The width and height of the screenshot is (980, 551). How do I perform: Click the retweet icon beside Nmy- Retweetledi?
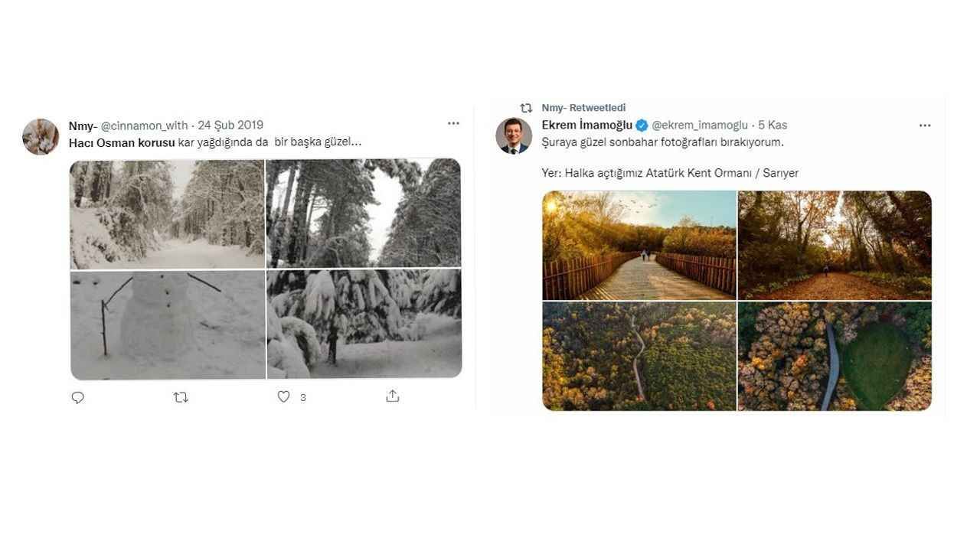(x=526, y=108)
